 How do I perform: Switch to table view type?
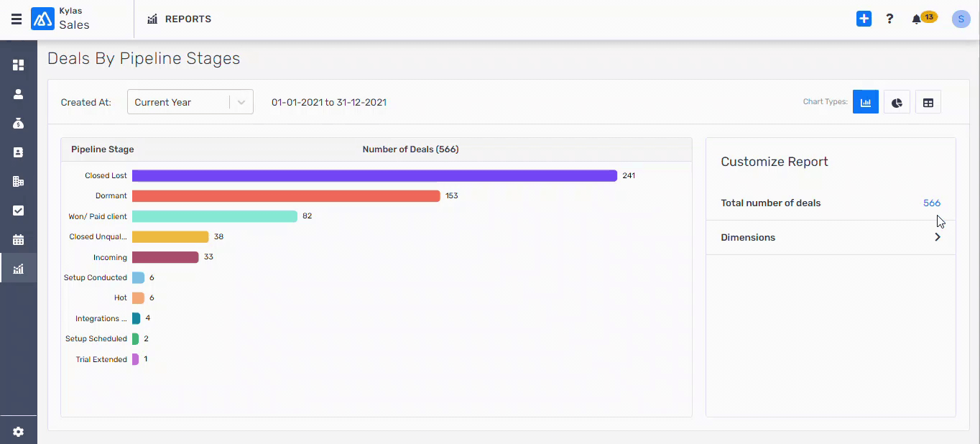pyautogui.click(x=928, y=102)
